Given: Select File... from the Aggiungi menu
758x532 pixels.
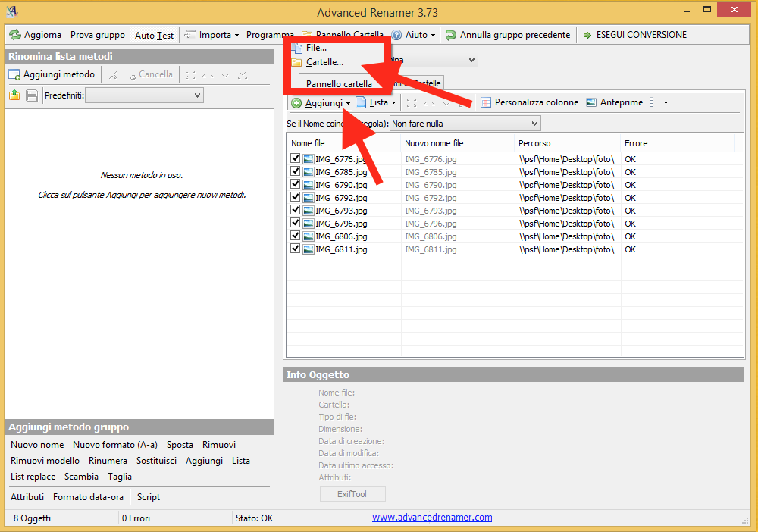Looking at the screenshot, I should (x=317, y=48).
